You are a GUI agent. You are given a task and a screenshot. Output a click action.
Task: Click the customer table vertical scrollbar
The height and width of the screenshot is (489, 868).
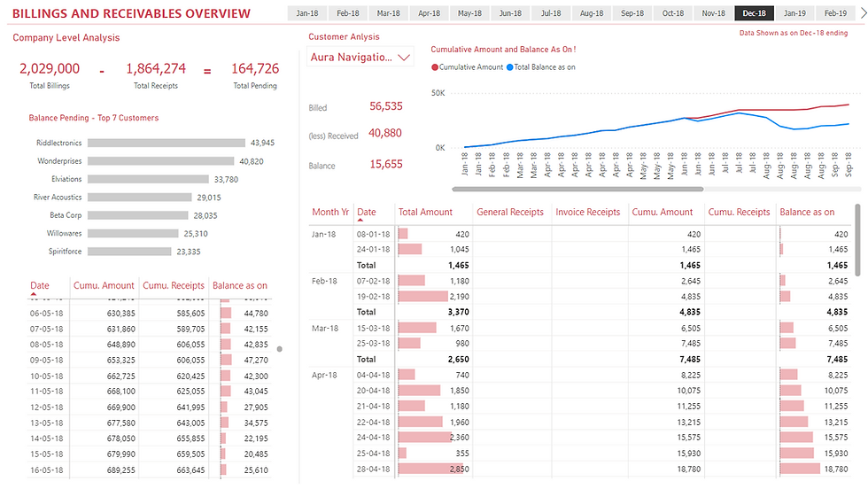coord(857,239)
